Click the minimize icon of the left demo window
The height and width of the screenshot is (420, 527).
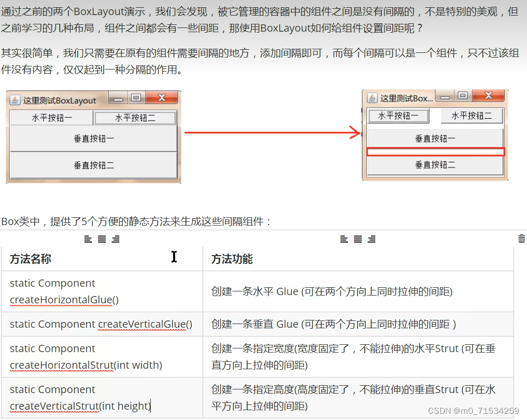pos(118,97)
